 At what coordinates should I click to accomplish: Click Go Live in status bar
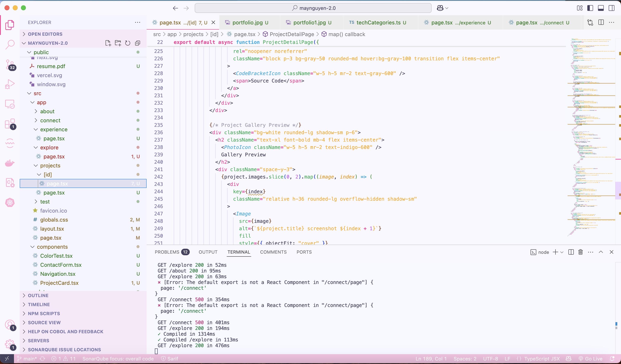coord(591,359)
